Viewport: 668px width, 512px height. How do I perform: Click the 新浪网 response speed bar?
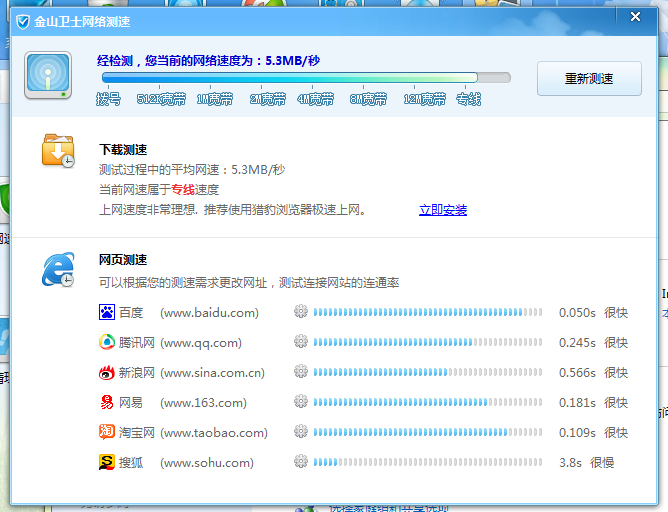click(428, 372)
